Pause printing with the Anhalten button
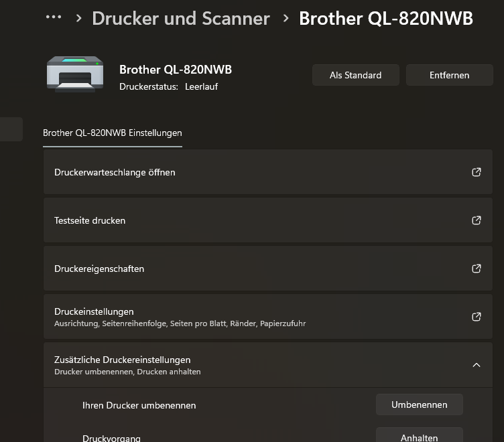Viewport: 504px width, 442px height. pyautogui.click(x=419, y=437)
